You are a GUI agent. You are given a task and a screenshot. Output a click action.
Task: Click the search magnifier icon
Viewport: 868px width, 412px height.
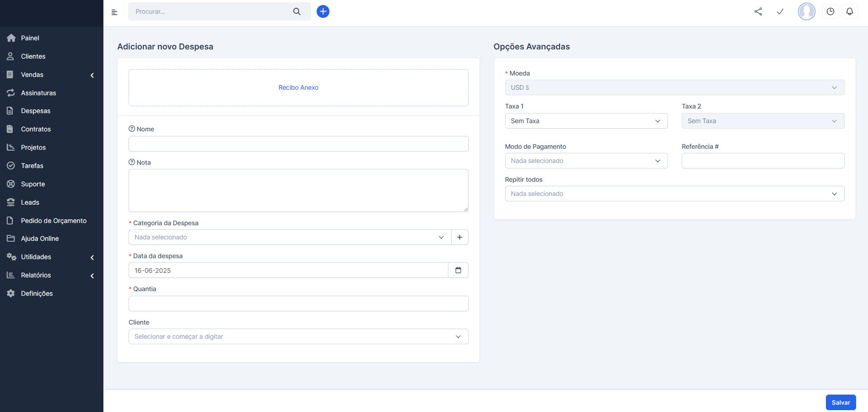coord(297,11)
